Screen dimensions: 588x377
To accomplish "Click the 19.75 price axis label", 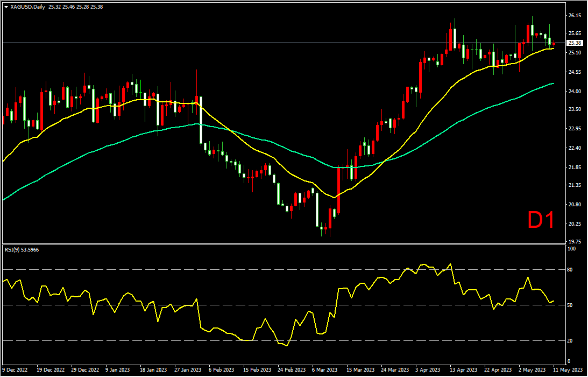I will point(575,242).
